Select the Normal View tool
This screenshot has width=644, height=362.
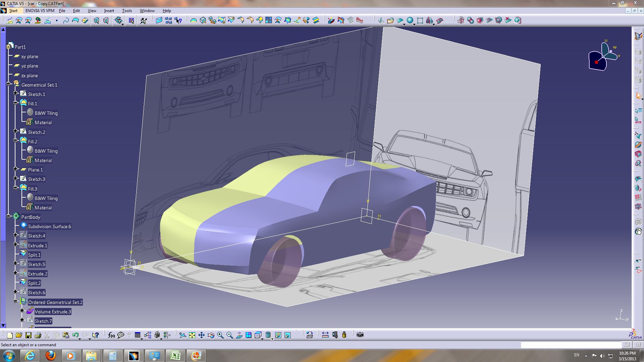pyautogui.click(x=239, y=335)
